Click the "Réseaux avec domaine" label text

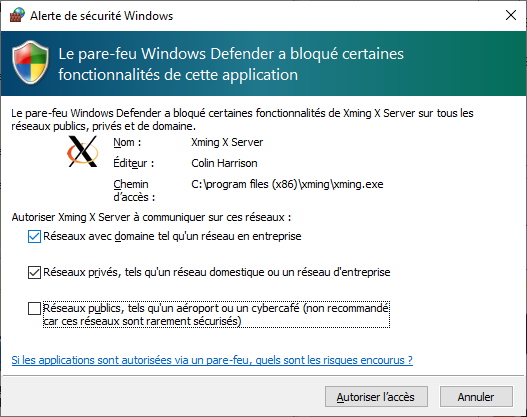tap(172, 236)
